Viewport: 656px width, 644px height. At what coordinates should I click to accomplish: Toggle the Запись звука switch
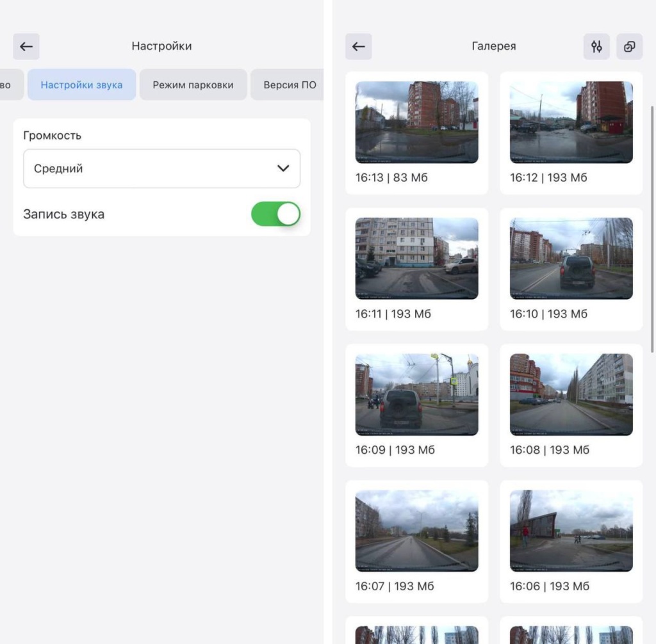(x=275, y=214)
